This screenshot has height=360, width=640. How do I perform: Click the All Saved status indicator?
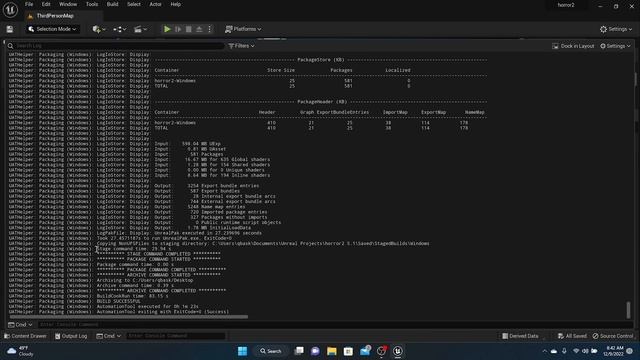click(572, 336)
